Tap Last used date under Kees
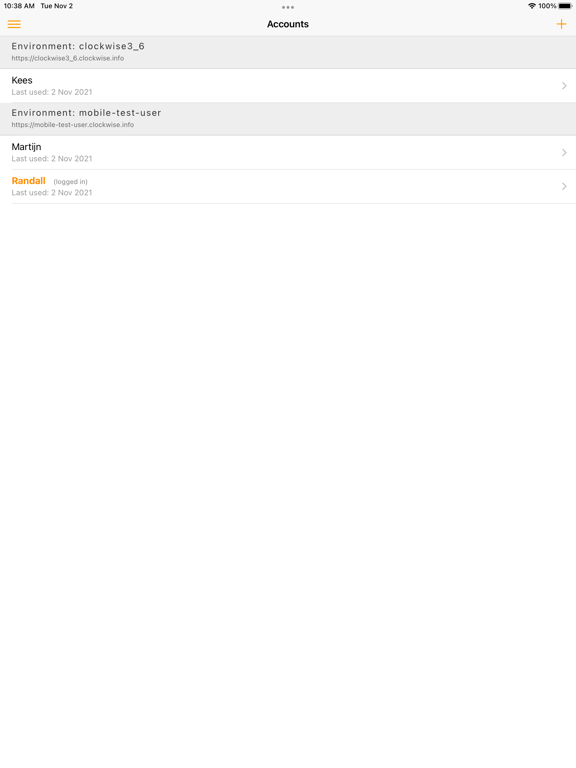The width and height of the screenshot is (576, 768). click(x=52, y=92)
